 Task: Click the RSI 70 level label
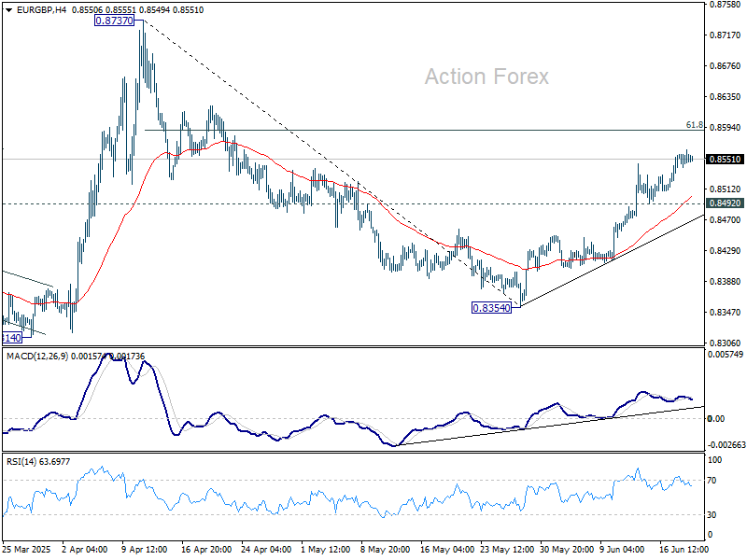click(712, 481)
